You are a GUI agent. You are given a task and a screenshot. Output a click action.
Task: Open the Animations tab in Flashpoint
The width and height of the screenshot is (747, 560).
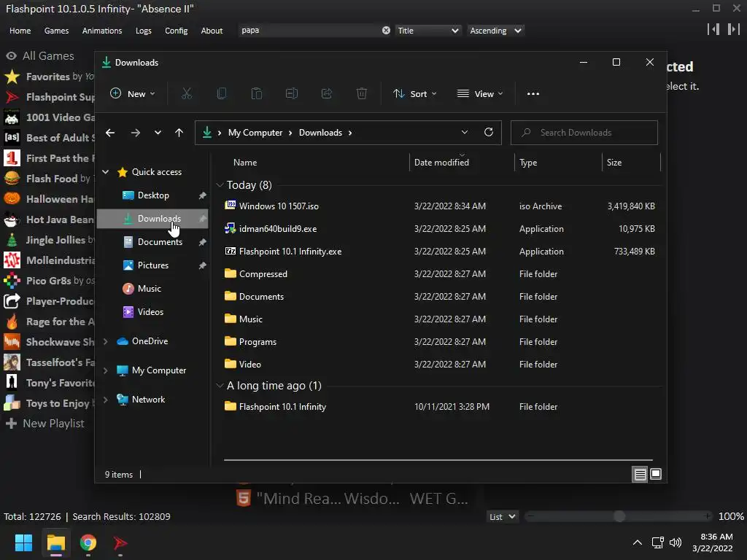(102, 31)
